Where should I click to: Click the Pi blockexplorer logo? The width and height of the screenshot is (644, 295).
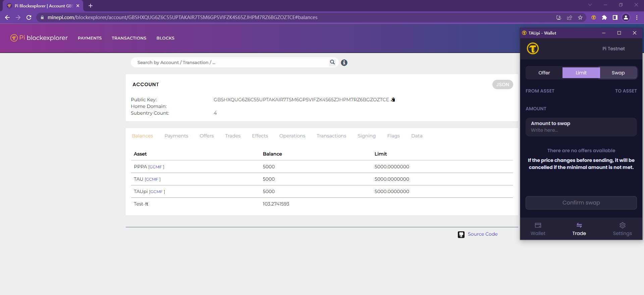39,38
